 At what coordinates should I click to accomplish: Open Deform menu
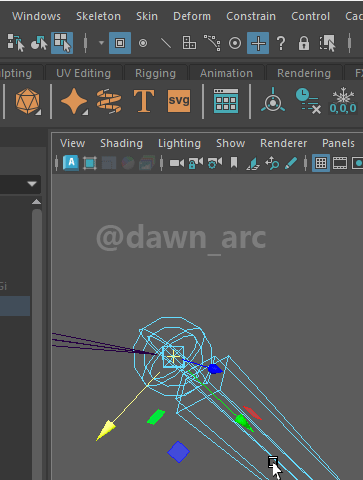[x=192, y=16]
